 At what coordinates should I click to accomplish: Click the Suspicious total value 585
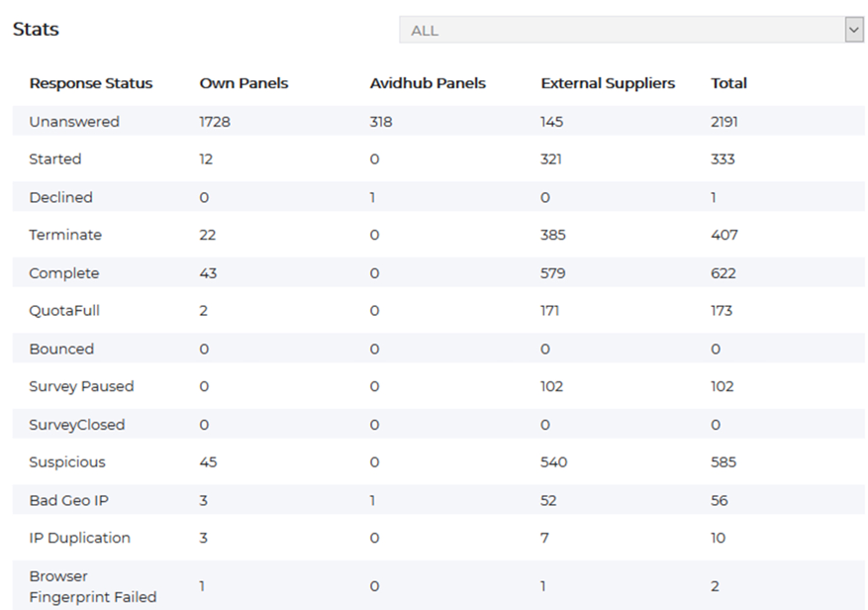723,462
